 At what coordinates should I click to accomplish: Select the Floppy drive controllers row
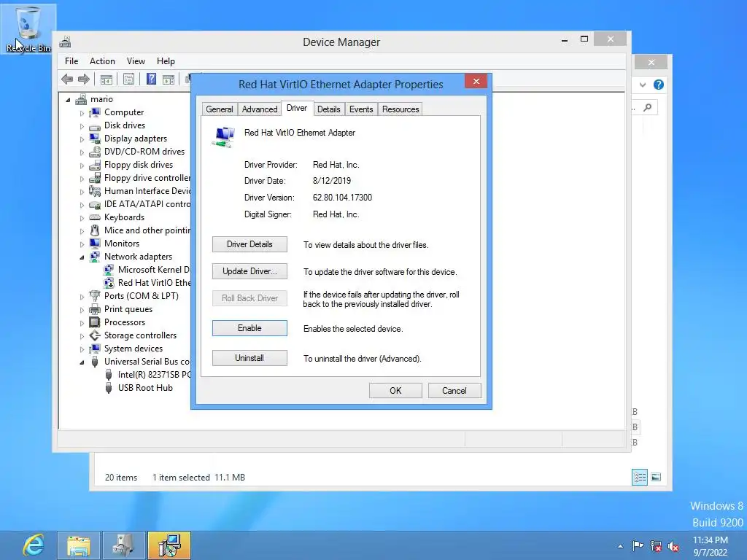click(139, 178)
